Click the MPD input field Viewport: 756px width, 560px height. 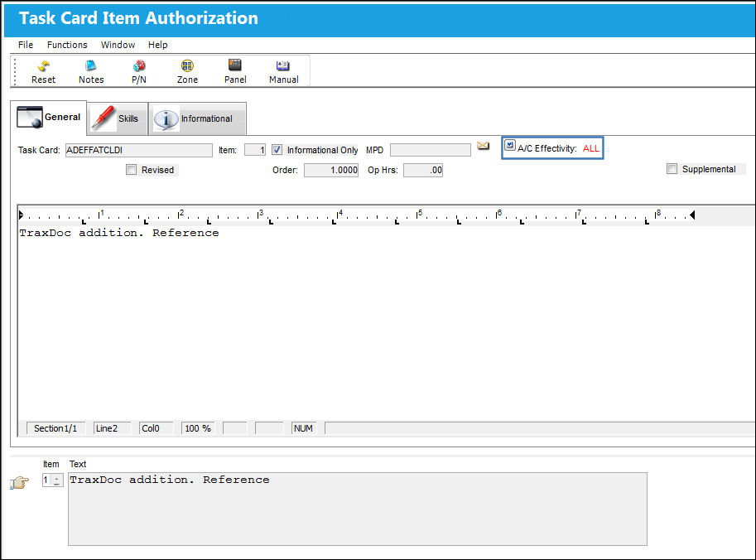coord(431,150)
